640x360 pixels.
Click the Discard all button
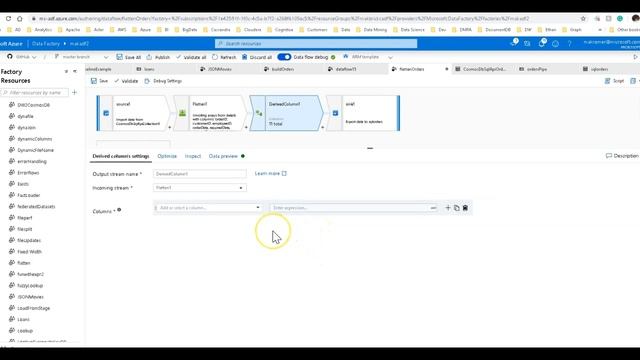coord(256,57)
